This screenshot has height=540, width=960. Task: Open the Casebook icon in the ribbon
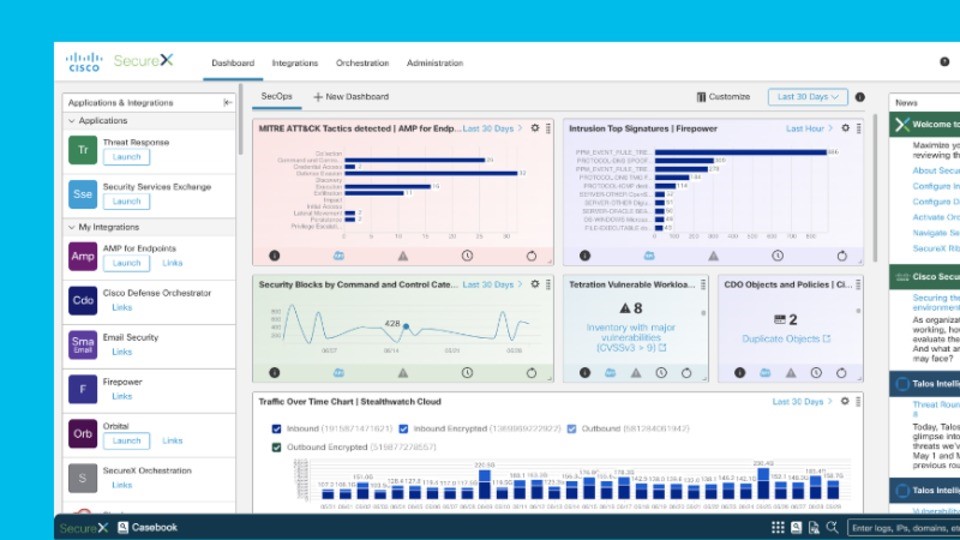123,527
